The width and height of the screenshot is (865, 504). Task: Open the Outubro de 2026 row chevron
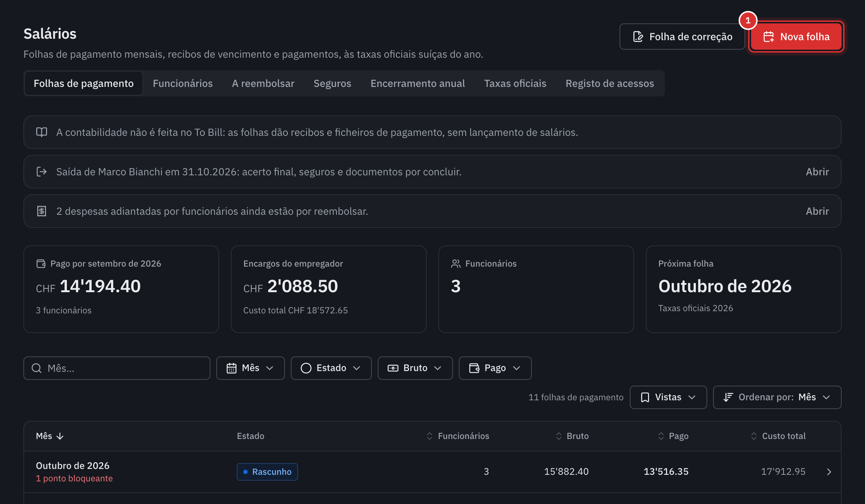[x=829, y=472]
